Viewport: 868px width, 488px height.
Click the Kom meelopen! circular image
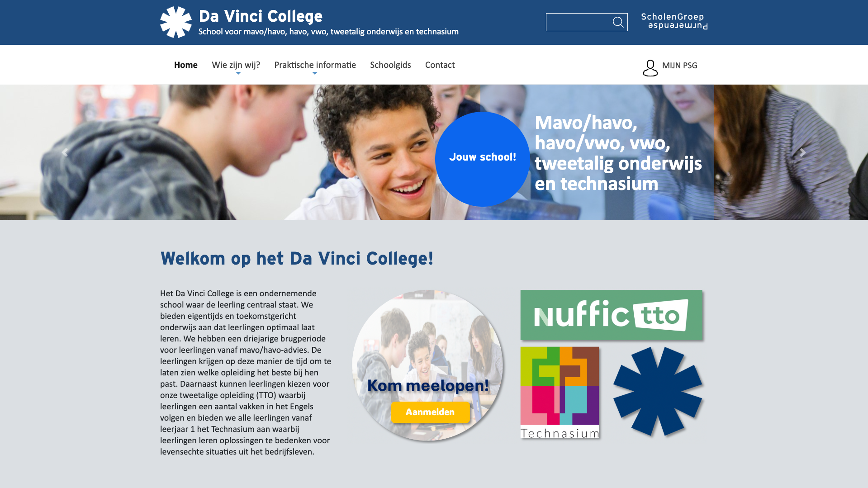tap(427, 365)
